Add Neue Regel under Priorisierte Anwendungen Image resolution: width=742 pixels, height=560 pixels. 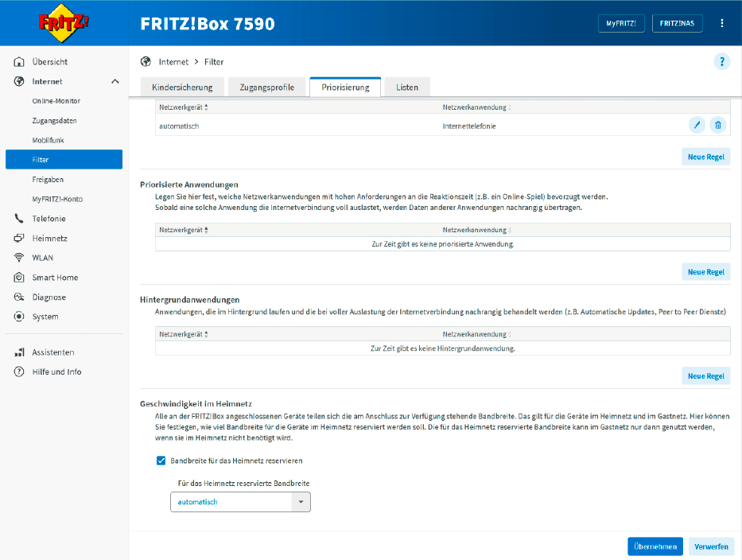click(706, 272)
